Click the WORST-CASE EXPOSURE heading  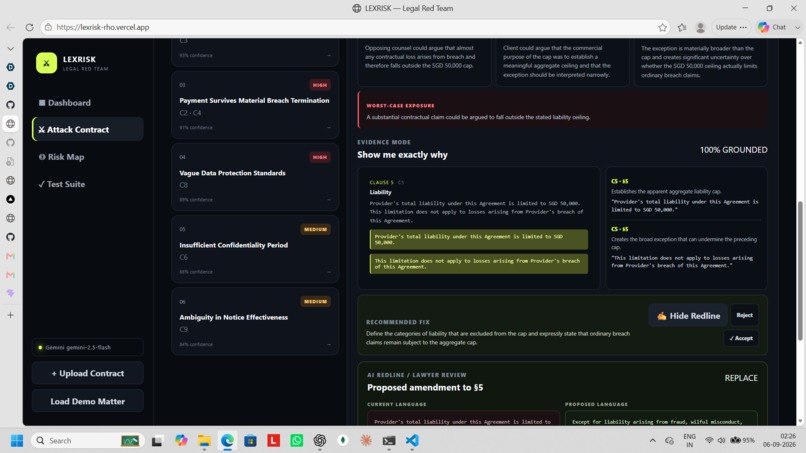(400, 105)
